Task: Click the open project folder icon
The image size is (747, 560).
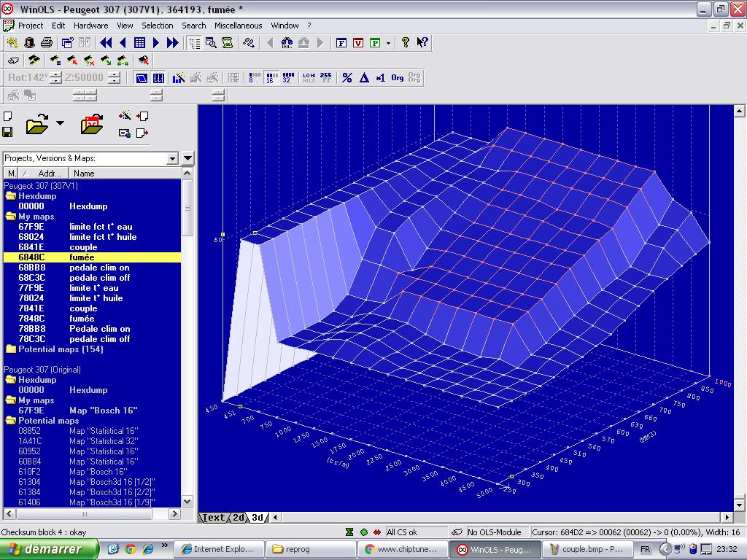Action: coord(36,125)
